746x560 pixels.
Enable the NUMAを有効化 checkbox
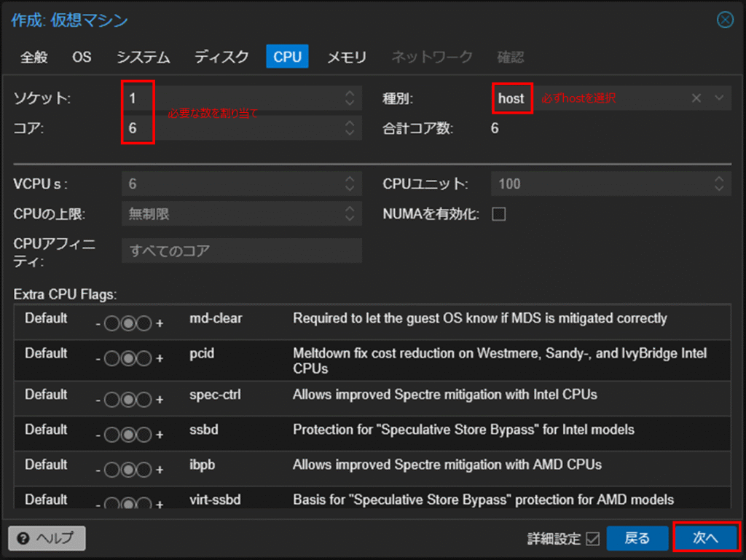pos(499,214)
